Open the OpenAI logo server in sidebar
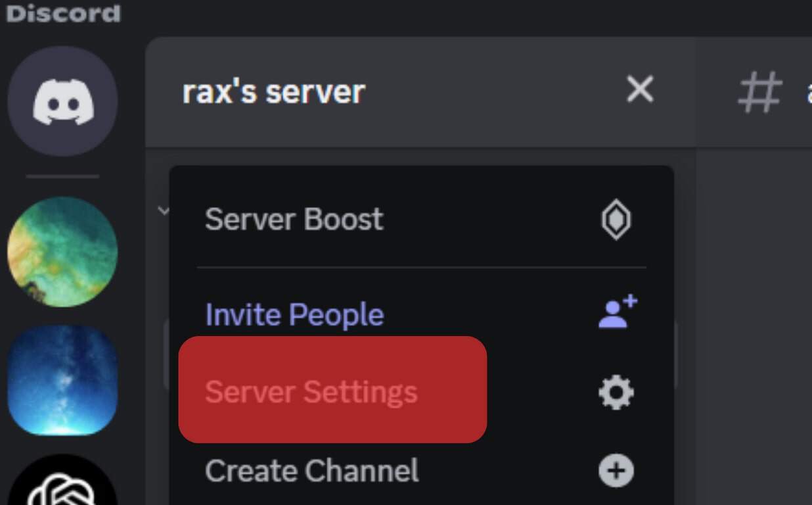This screenshot has height=505, width=812. tap(62, 487)
